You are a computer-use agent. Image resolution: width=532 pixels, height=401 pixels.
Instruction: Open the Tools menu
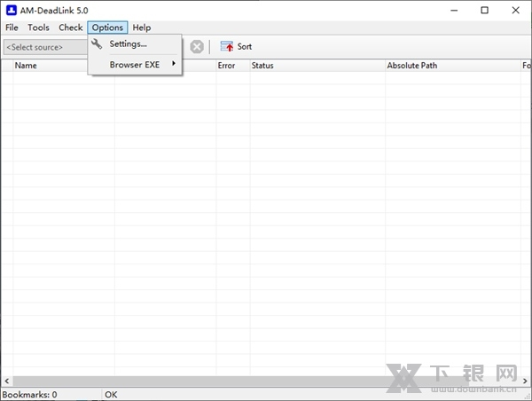coord(38,28)
